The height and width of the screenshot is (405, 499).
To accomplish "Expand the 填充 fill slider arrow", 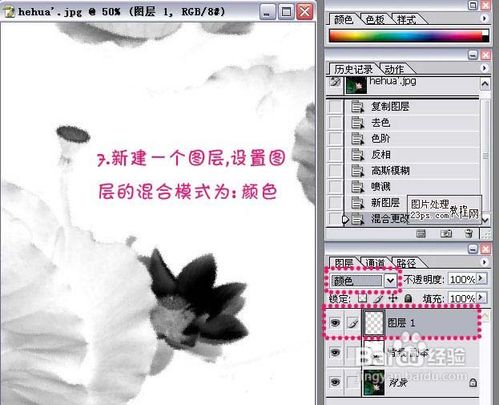I will click(x=481, y=297).
